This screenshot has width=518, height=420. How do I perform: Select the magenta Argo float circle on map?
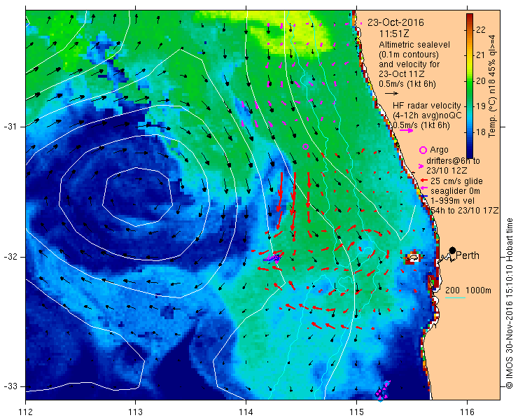[x=306, y=146]
